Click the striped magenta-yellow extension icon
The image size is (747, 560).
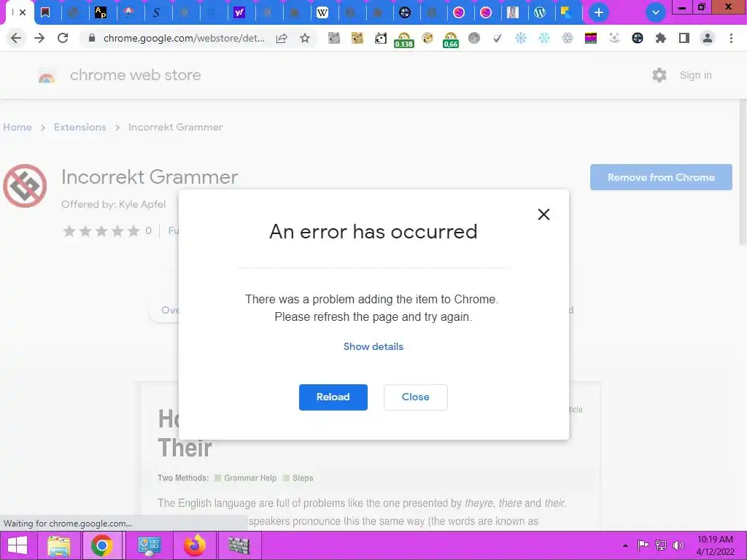pos(591,38)
